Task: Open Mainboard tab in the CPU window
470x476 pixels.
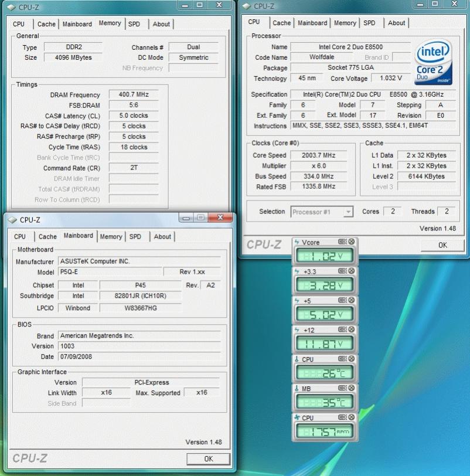Action: coord(312,23)
